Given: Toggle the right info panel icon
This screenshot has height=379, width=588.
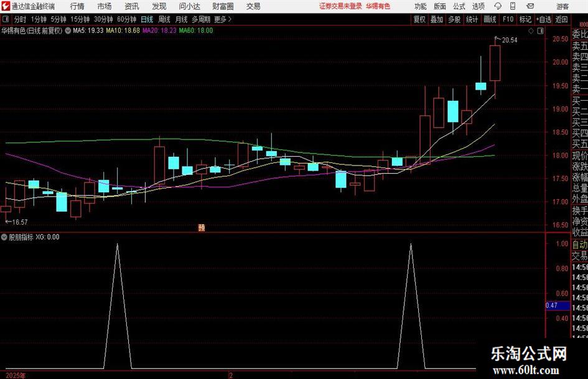Looking at the screenshot, I should (540, 31).
